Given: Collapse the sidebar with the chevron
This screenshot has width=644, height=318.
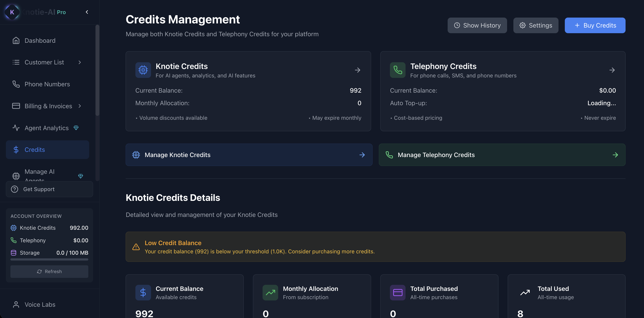Looking at the screenshot, I should coord(87,12).
